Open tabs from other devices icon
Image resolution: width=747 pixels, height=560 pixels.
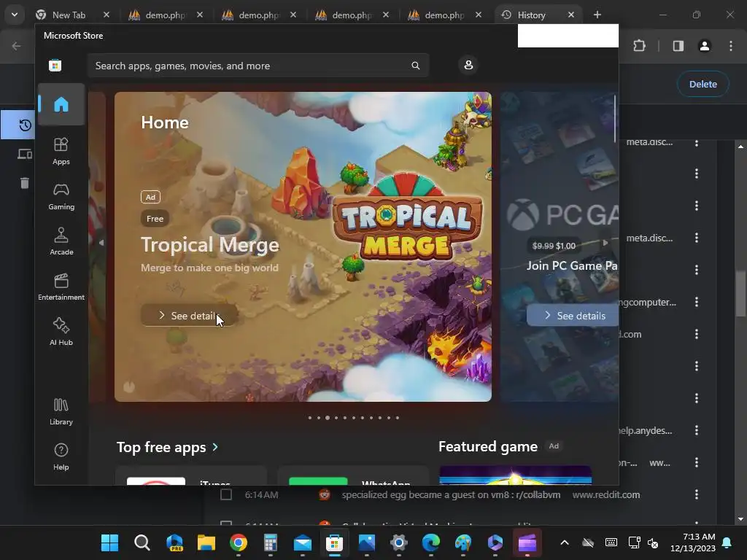tap(25, 154)
